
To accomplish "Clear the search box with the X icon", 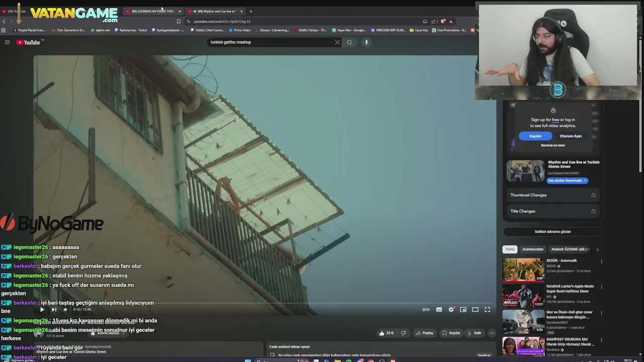I will point(337,42).
